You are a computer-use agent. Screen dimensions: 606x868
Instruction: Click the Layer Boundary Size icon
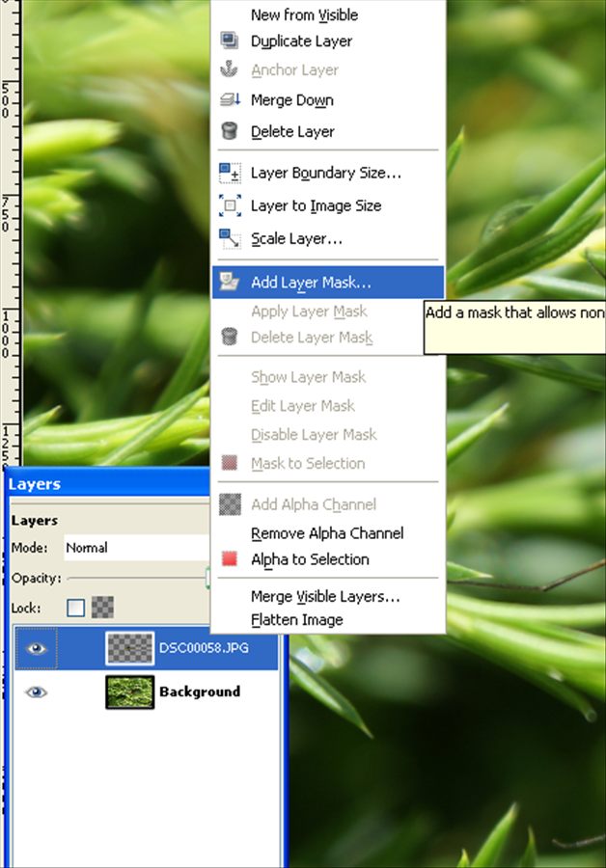click(x=230, y=173)
